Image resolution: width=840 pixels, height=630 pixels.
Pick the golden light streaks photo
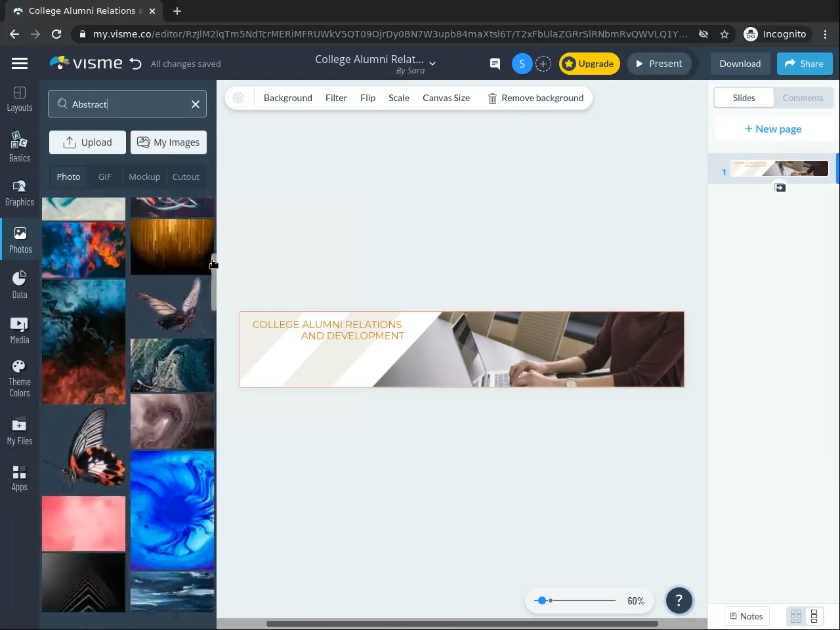[x=172, y=247]
